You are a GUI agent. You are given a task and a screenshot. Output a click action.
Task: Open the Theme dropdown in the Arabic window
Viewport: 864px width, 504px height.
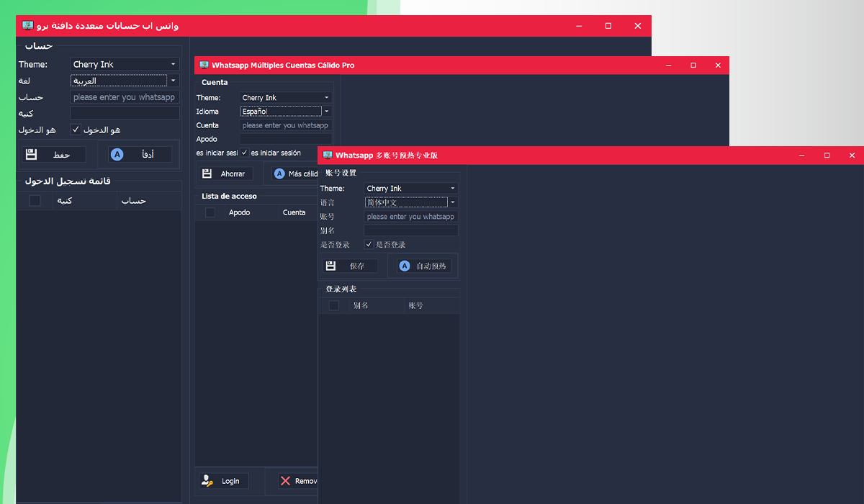click(125, 64)
